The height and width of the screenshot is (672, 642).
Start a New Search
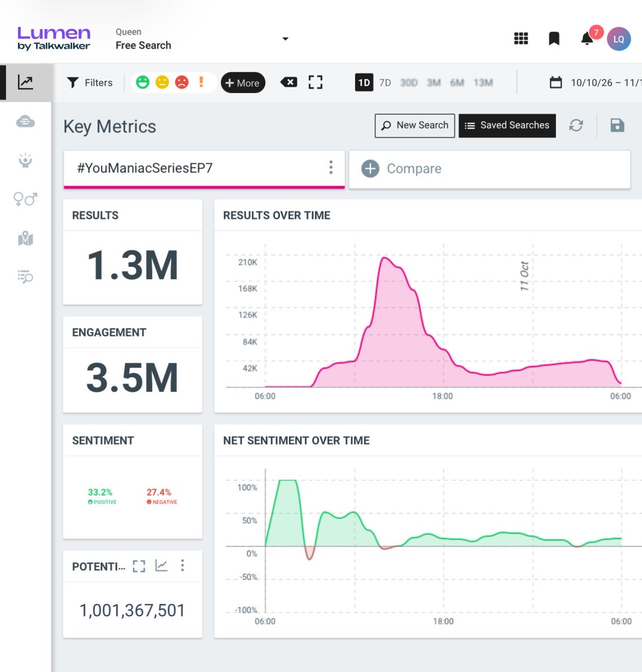click(x=415, y=125)
